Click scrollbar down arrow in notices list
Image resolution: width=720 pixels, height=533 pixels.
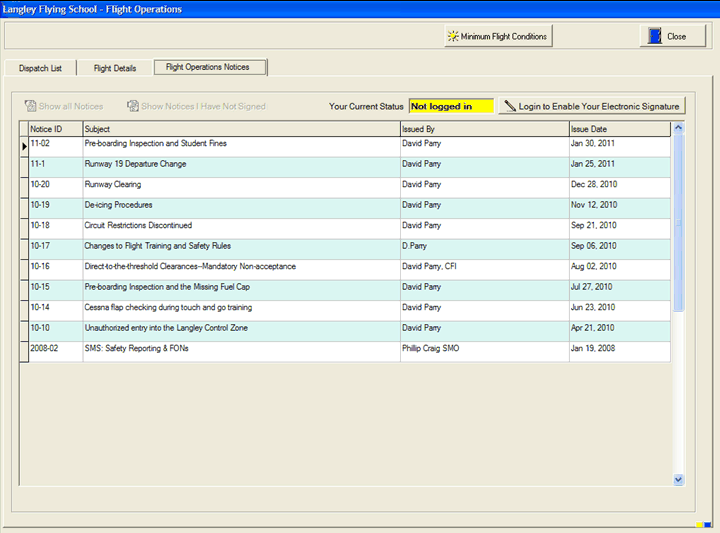pyautogui.click(x=679, y=479)
